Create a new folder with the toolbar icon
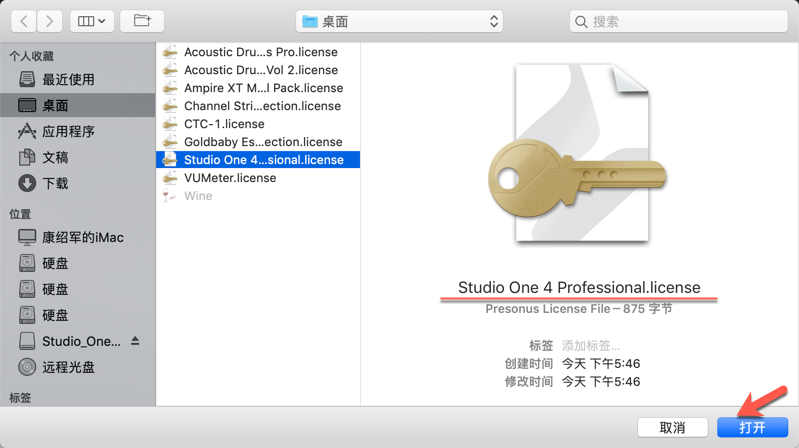The height and width of the screenshot is (448, 799). coord(142,21)
